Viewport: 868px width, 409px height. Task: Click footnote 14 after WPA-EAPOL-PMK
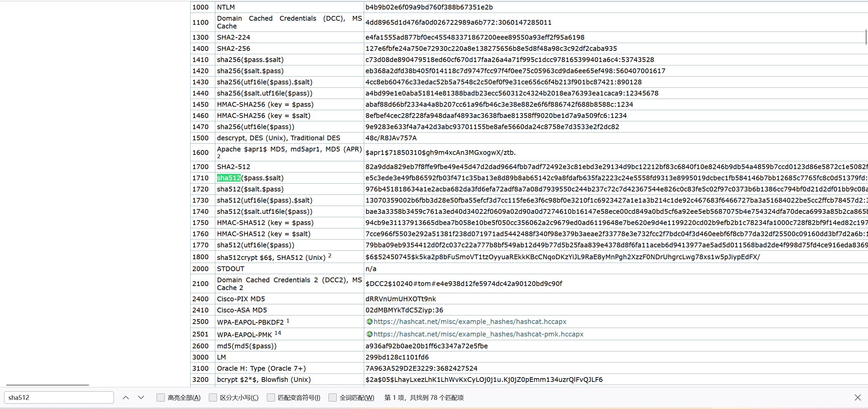pyautogui.click(x=278, y=333)
